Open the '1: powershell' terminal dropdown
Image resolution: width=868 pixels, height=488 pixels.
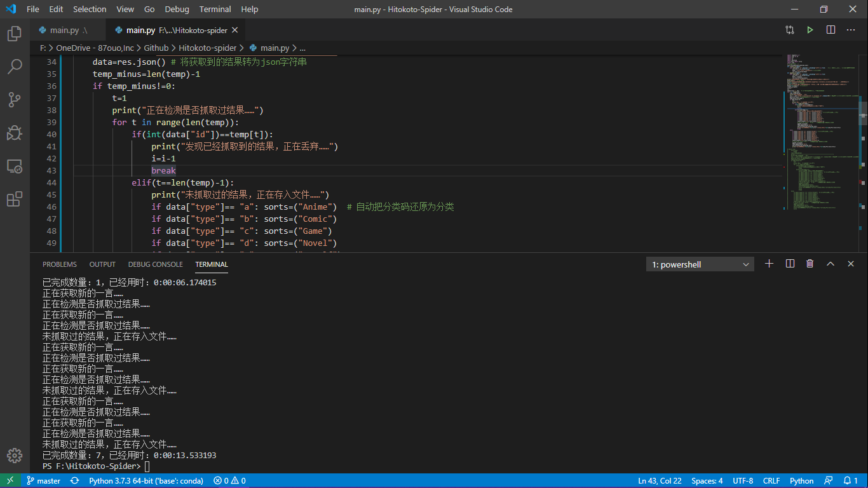click(699, 264)
